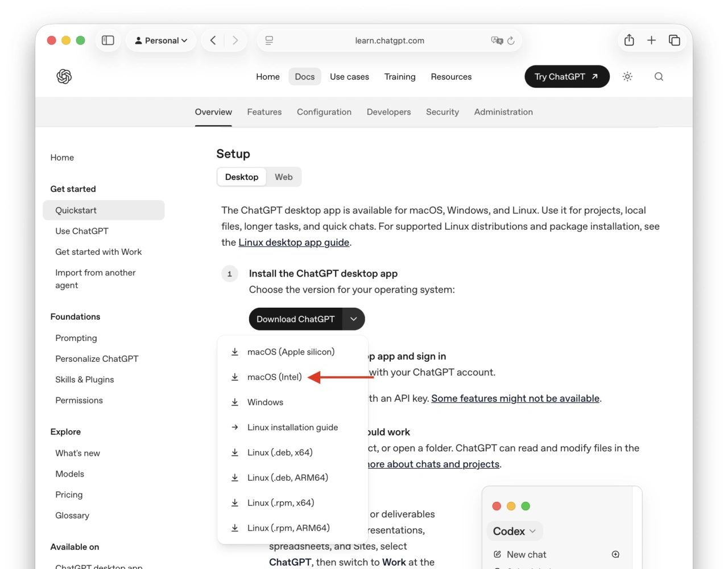Open a new tab with plus icon

click(652, 40)
